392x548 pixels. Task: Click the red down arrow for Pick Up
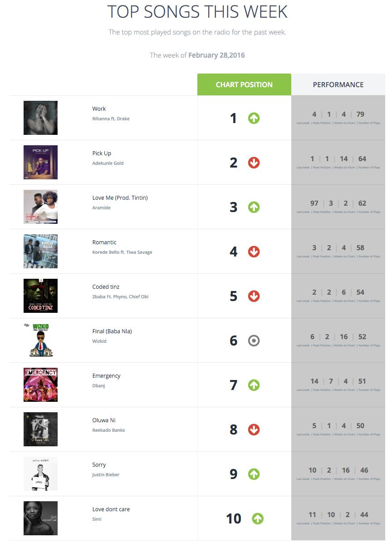(254, 163)
